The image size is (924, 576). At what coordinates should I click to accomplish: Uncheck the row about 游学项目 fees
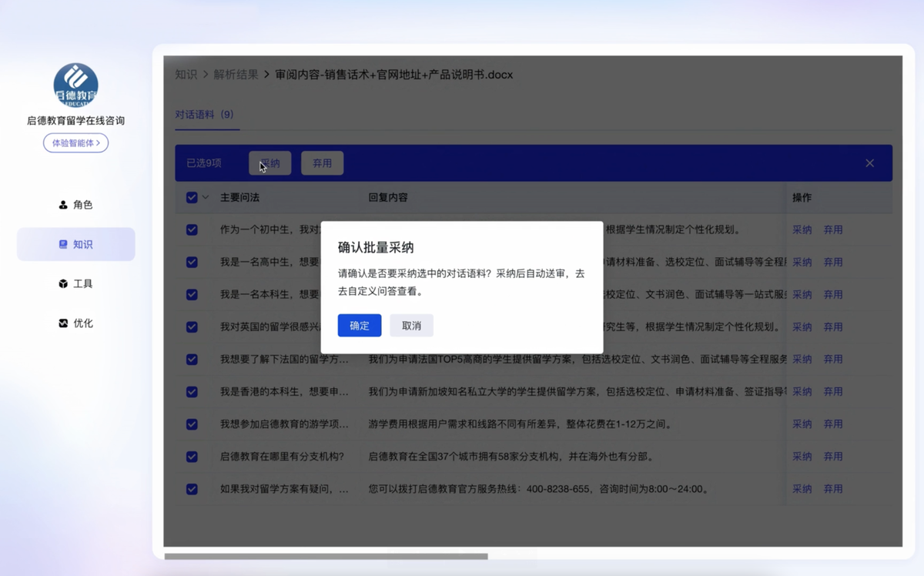tap(192, 424)
